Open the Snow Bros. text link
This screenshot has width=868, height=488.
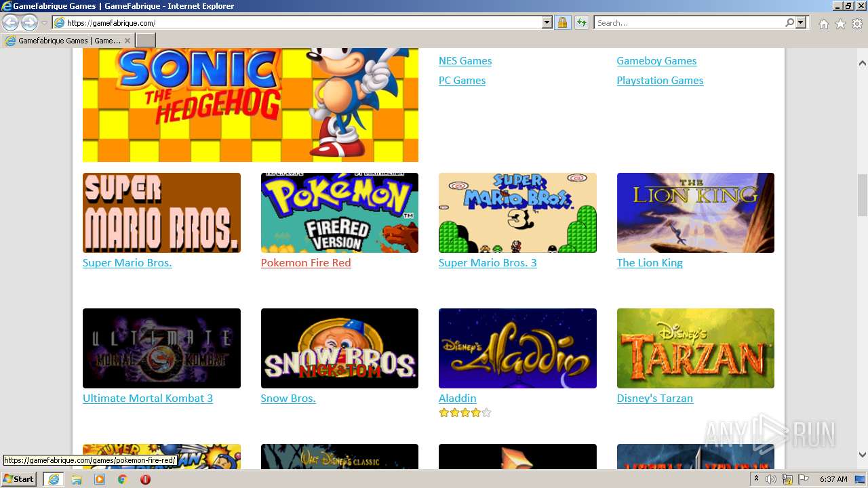pos(288,399)
